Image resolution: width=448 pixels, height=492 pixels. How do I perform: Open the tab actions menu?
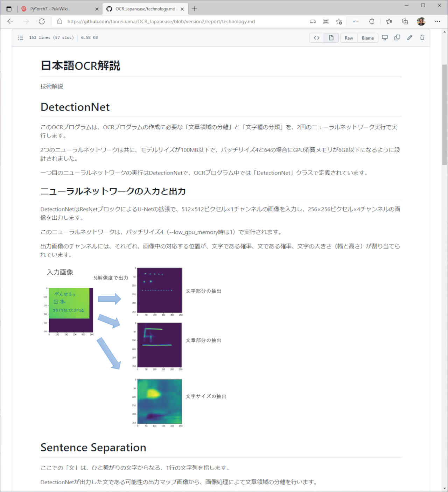pos(9,9)
